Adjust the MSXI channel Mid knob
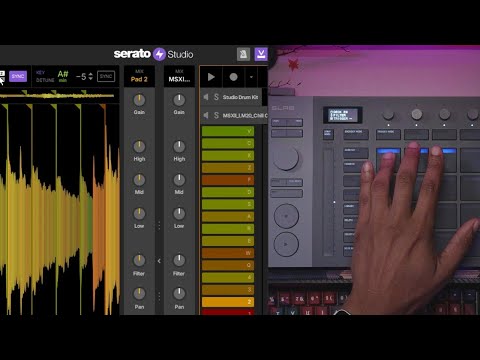 click(x=179, y=180)
